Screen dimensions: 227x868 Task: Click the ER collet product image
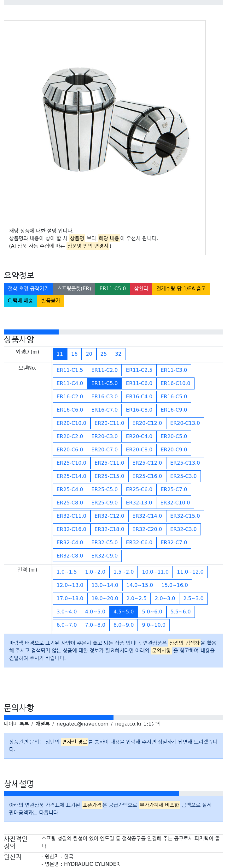pos(115,121)
